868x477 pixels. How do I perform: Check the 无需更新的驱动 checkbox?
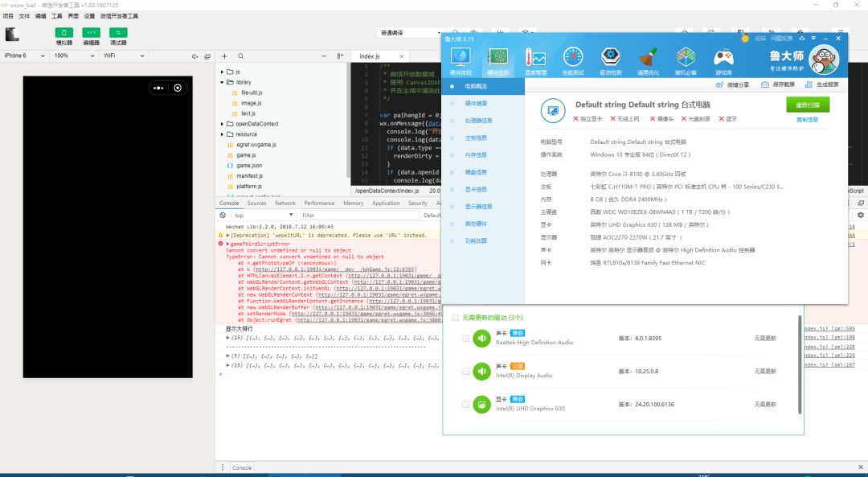point(455,318)
